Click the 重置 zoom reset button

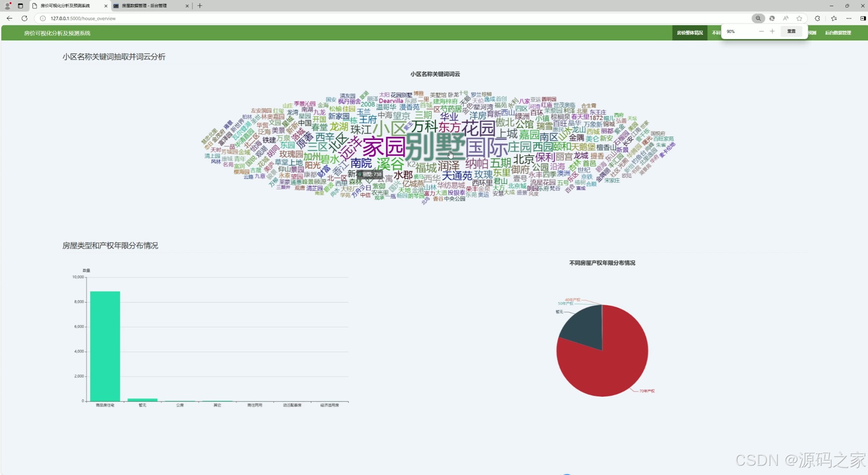[x=791, y=31]
